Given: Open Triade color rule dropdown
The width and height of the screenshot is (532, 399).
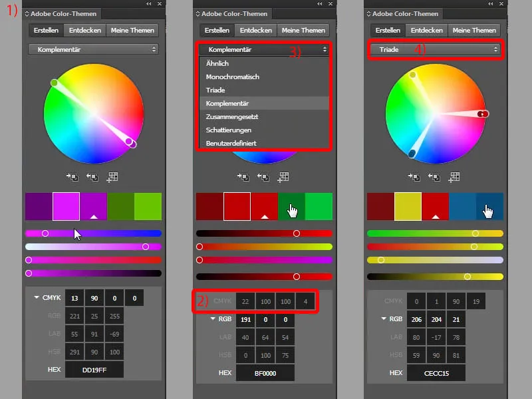Looking at the screenshot, I should 436,49.
